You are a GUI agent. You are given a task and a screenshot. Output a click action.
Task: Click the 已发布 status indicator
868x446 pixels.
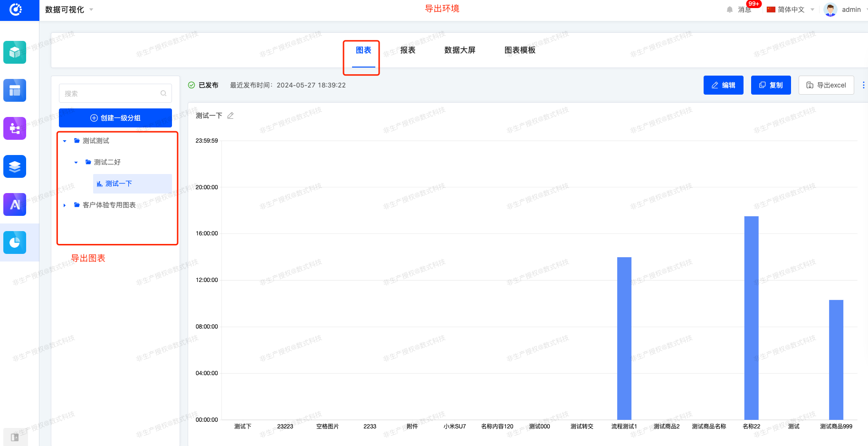point(203,85)
